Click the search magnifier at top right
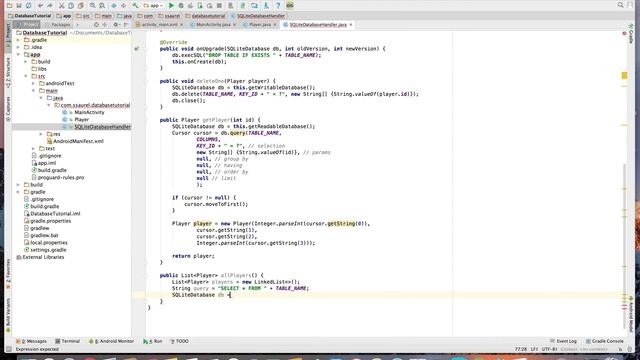 click(x=620, y=5)
